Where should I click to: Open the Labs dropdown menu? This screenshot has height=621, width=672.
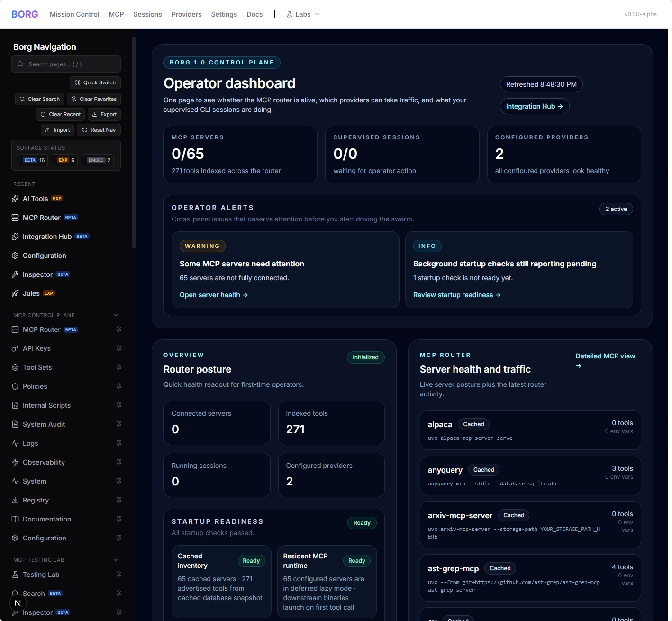(303, 14)
